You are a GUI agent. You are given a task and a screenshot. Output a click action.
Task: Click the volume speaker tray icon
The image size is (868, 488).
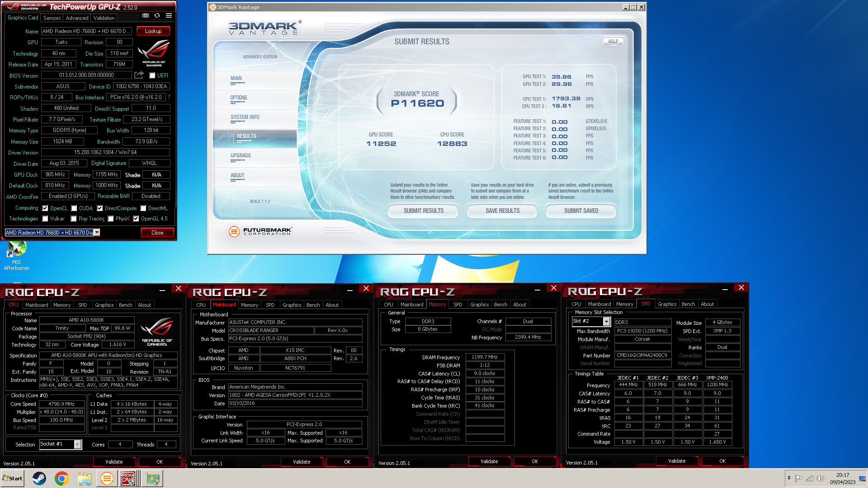821,479
